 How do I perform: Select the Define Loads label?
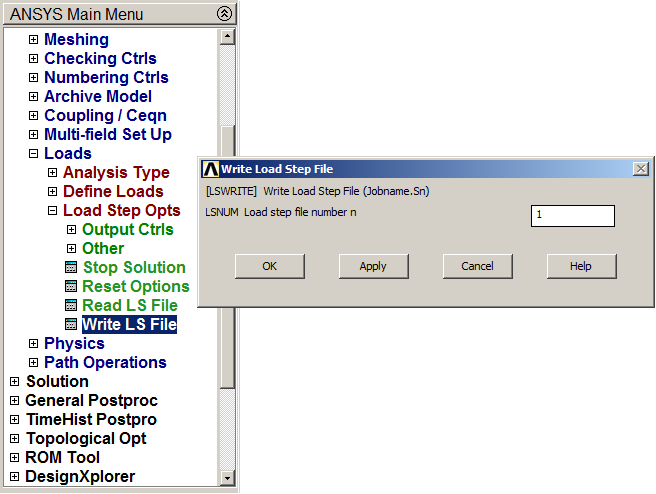pos(113,192)
